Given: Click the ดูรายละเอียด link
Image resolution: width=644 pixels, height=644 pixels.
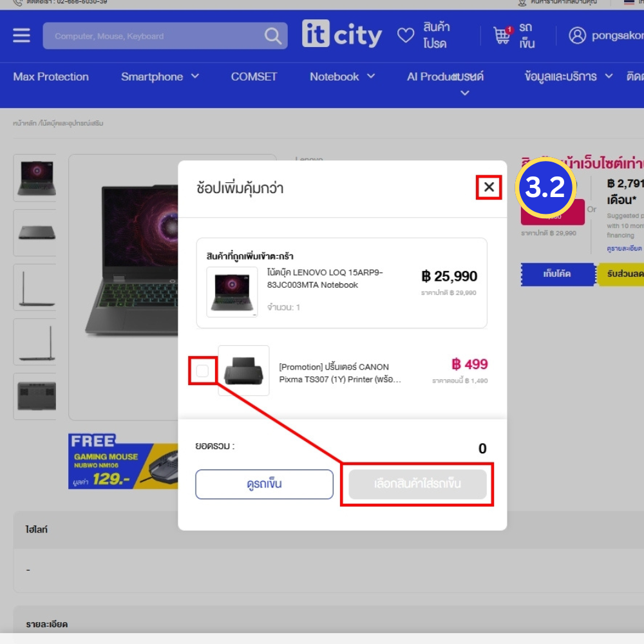Looking at the screenshot, I should pos(624,249).
